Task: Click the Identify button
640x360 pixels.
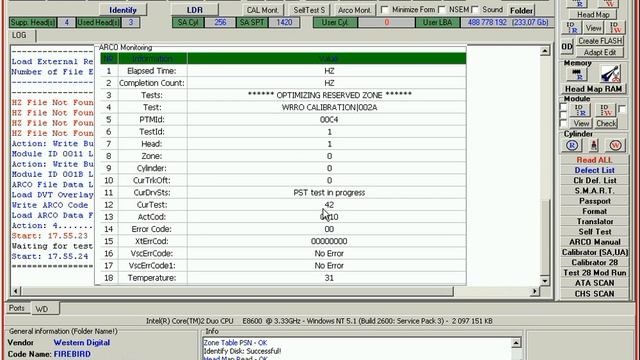Action: pos(123,10)
